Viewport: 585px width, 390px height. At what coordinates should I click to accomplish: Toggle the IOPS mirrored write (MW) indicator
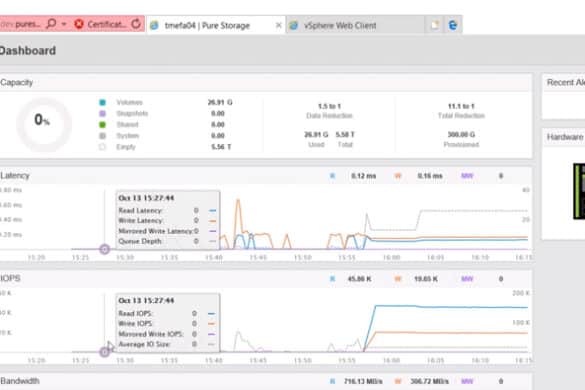click(x=467, y=279)
